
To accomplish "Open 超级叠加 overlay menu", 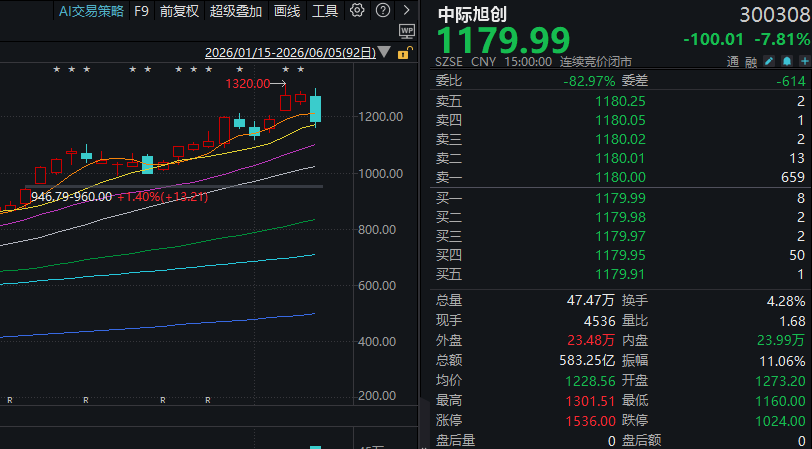I will pyautogui.click(x=236, y=11).
